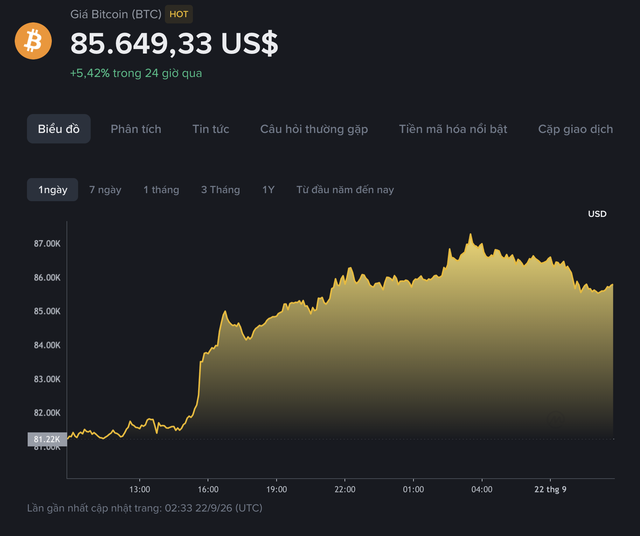Click the +5,42% trong 24 giờ qua text
The height and width of the screenshot is (536, 640).
[136, 73]
